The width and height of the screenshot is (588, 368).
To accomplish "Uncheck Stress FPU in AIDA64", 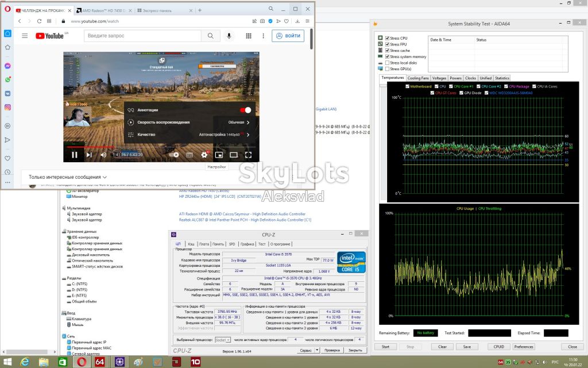I will click(388, 44).
